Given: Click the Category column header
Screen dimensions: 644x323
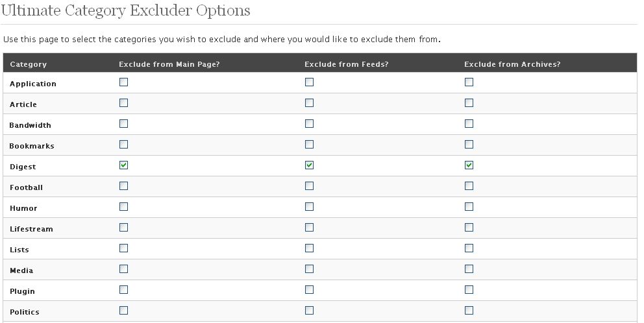Looking at the screenshot, I should (29, 64).
